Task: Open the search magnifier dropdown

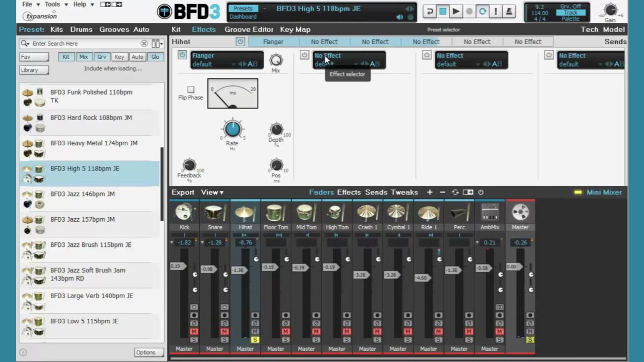Action: [x=25, y=44]
